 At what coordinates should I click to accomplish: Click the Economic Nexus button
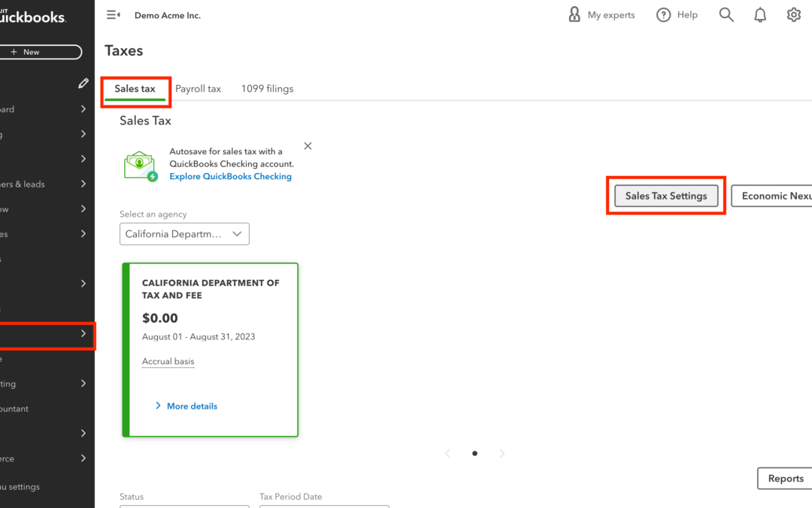(x=771, y=196)
